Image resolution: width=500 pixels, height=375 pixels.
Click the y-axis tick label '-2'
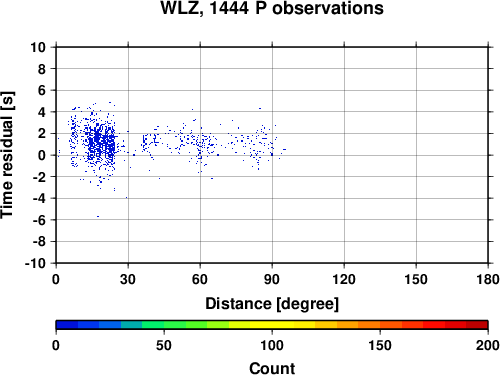[39, 177]
